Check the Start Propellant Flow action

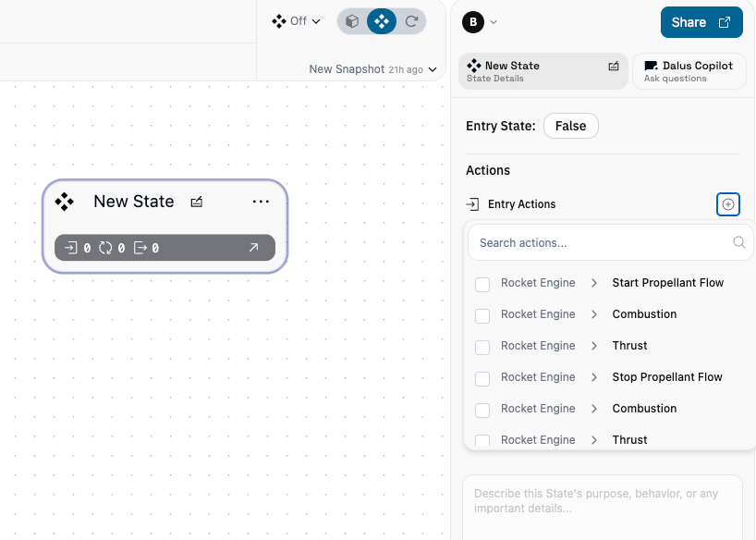point(482,284)
